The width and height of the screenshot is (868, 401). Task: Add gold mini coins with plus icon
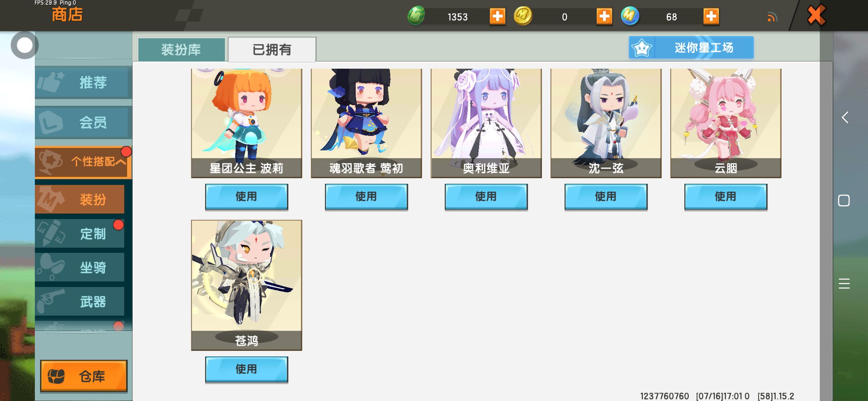604,16
